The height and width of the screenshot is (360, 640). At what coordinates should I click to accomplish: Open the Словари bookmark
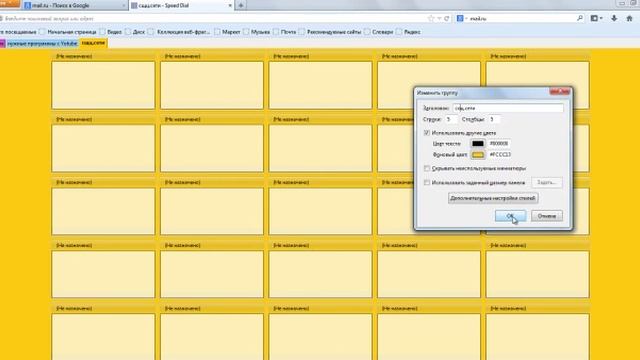click(379, 32)
